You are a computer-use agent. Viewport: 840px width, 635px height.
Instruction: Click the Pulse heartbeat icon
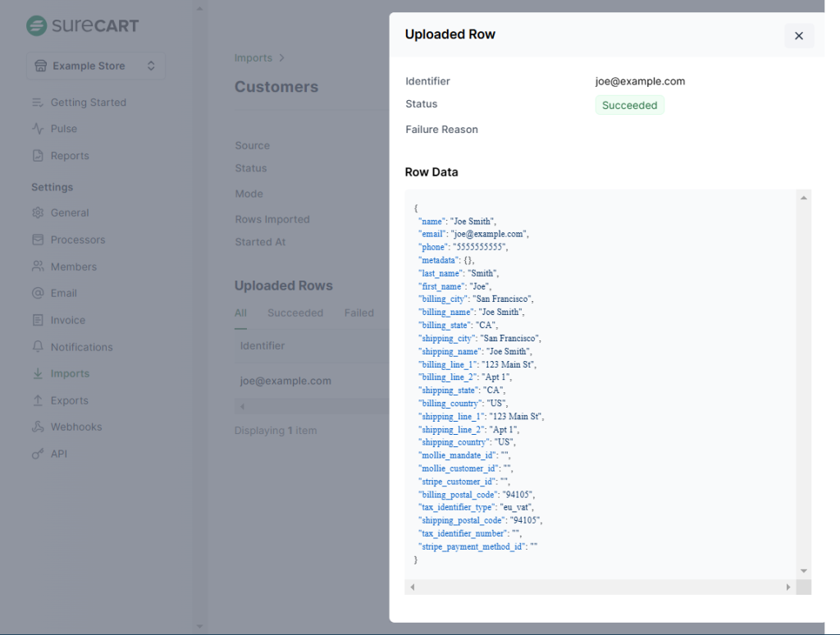(x=38, y=129)
